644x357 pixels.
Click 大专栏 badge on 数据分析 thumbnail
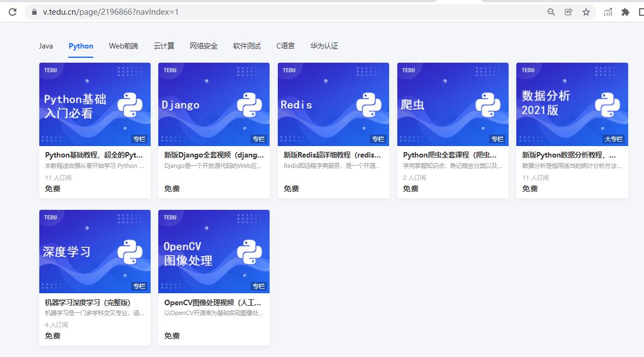click(x=613, y=139)
